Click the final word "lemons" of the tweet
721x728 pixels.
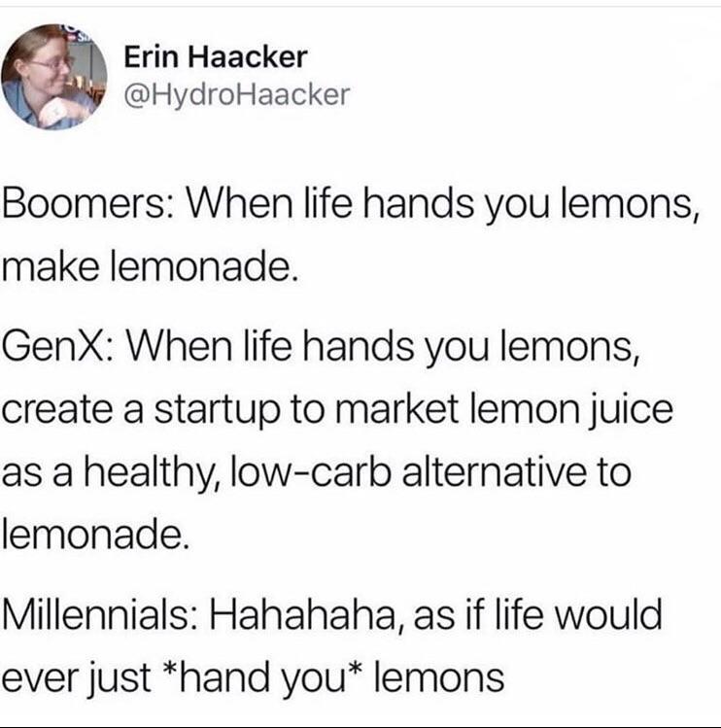pyautogui.click(x=439, y=677)
